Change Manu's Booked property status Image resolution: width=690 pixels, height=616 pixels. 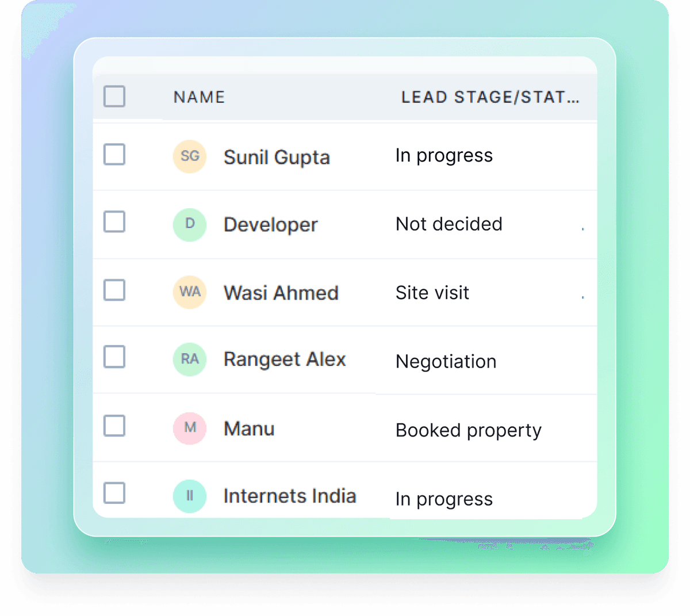[x=468, y=430]
